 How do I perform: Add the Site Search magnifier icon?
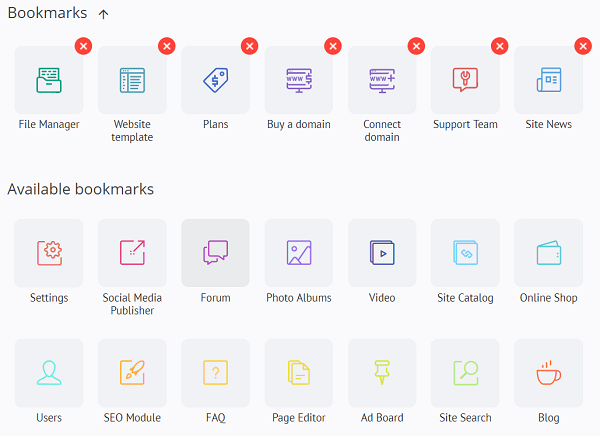[x=465, y=373]
